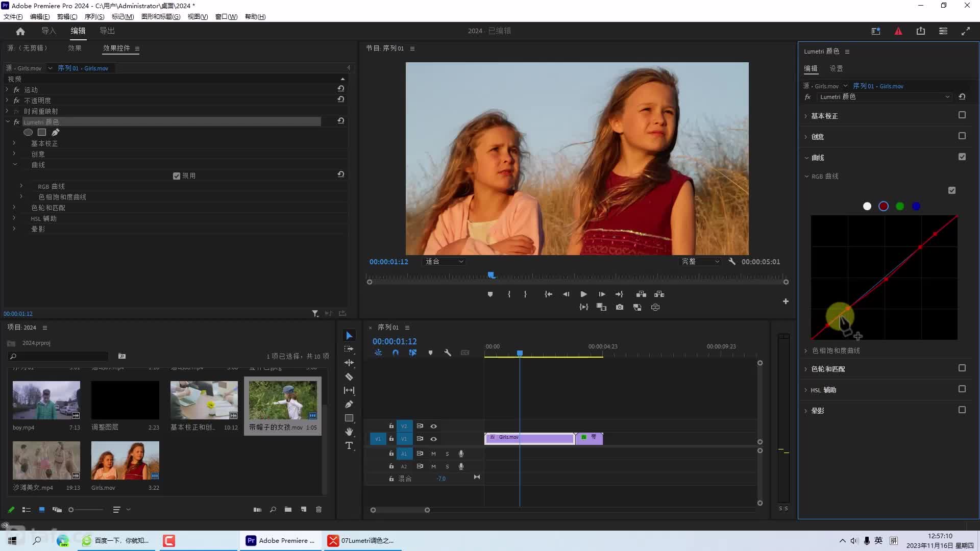Toggle 基本校正 section checkbox in Lumetri
980x551 pixels.
click(962, 115)
